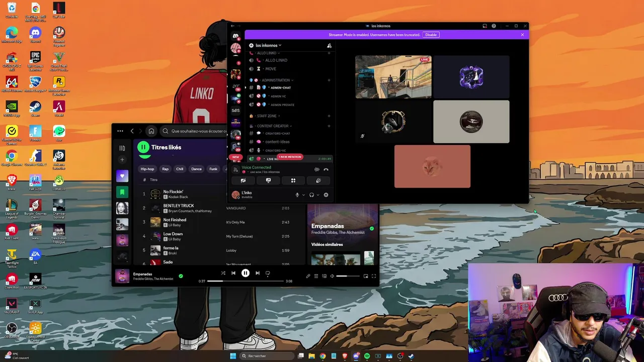Deafen headphones in Discord user panel
Image resolution: width=644 pixels, height=362 pixels.
coord(311,195)
